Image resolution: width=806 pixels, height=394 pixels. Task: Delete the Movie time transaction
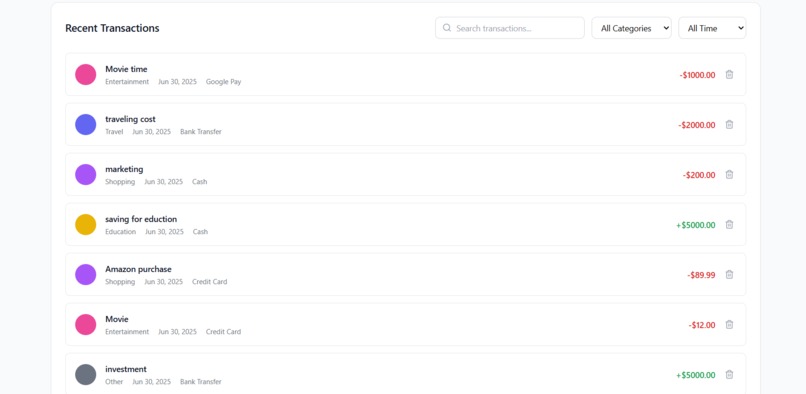(729, 75)
